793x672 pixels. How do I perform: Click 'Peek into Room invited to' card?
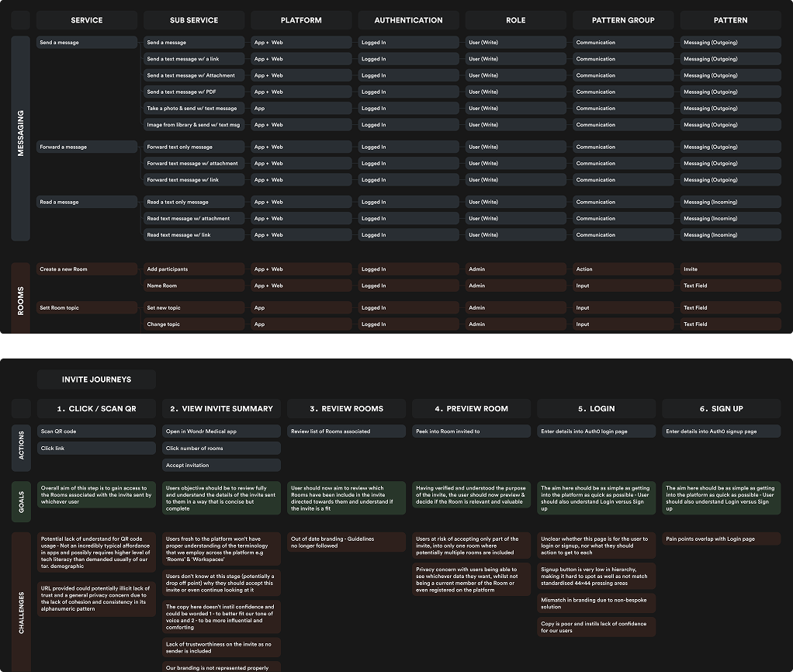point(471,431)
